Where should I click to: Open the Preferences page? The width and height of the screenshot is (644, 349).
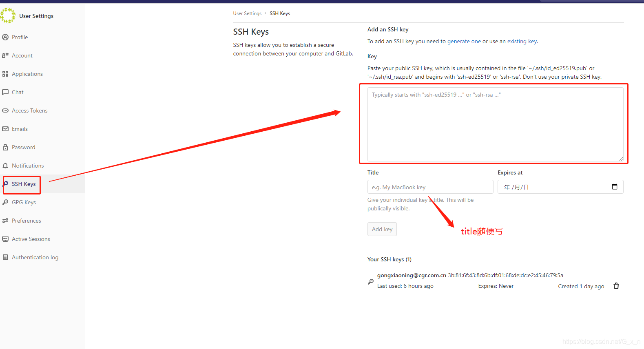click(x=27, y=221)
